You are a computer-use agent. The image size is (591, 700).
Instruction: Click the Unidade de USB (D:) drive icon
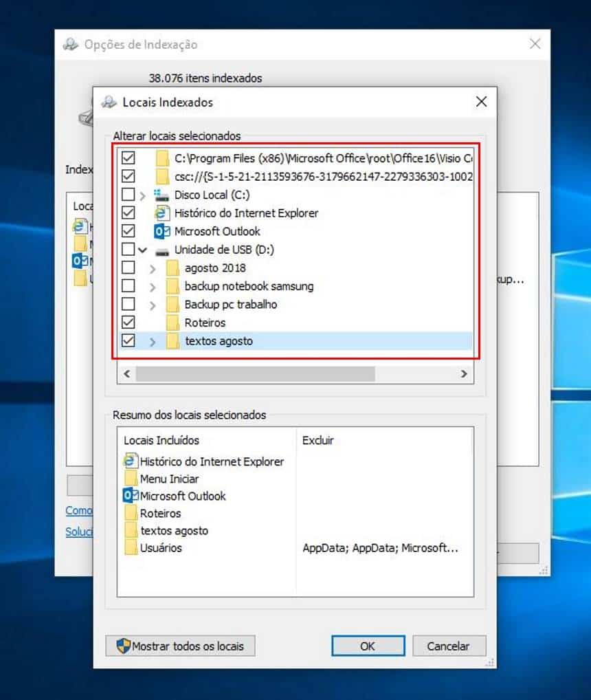point(162,250)
